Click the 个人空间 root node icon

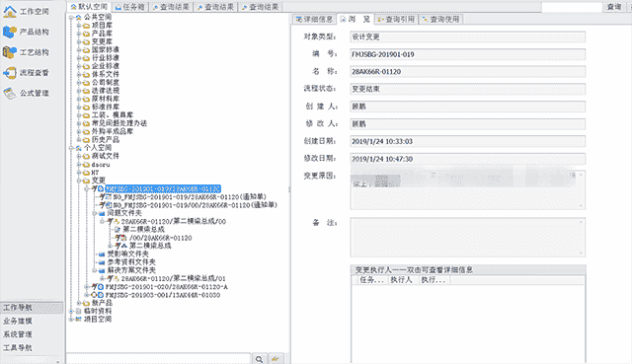point(79,148)
